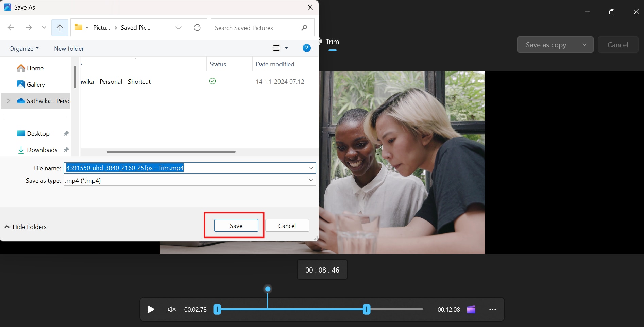Select Sathwika - Personal OneDrive
The height and width of the screenshot is (327, 644).
tap(44, 101)
